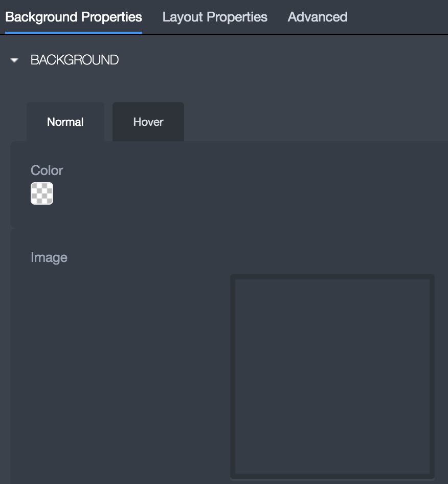
Task: Select the Normal state tab
Action: pos(65,122)
